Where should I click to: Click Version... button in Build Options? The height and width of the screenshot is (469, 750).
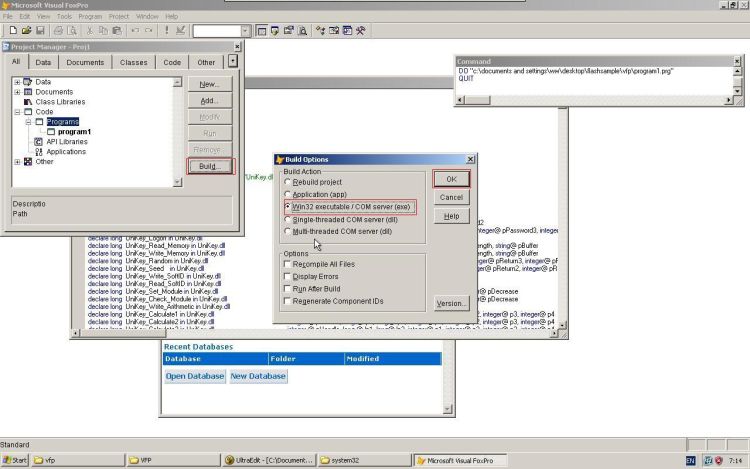pyautogui.click(x=452, y=304)
